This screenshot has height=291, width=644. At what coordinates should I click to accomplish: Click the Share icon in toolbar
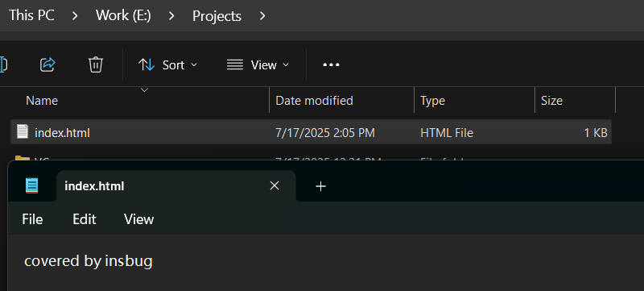pos(47,64)
